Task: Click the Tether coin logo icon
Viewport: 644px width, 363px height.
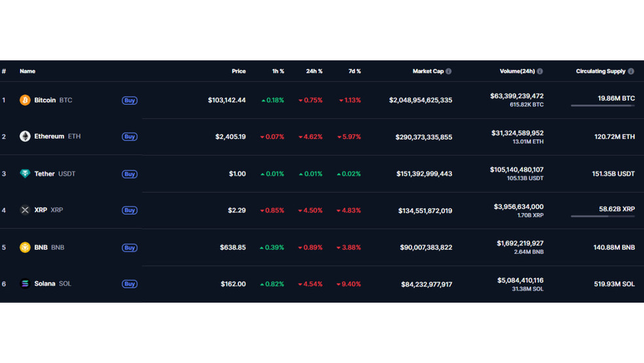Action: click(25, 174)
